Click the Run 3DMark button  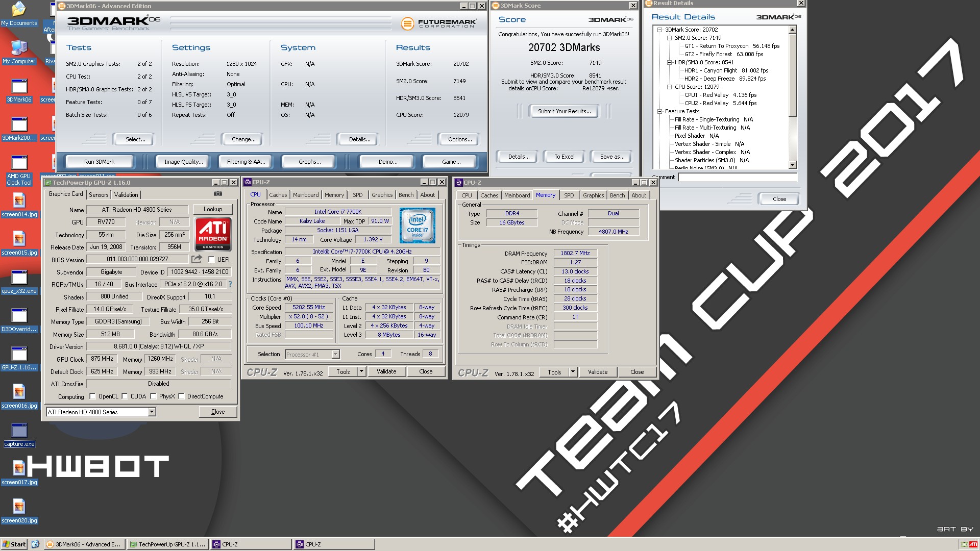tap(99, 162)
